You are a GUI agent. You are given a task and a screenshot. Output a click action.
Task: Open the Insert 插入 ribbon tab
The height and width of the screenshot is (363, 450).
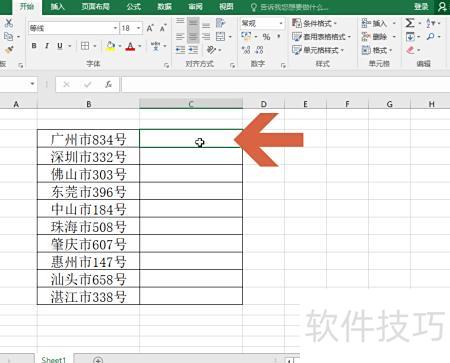(57, 7)
